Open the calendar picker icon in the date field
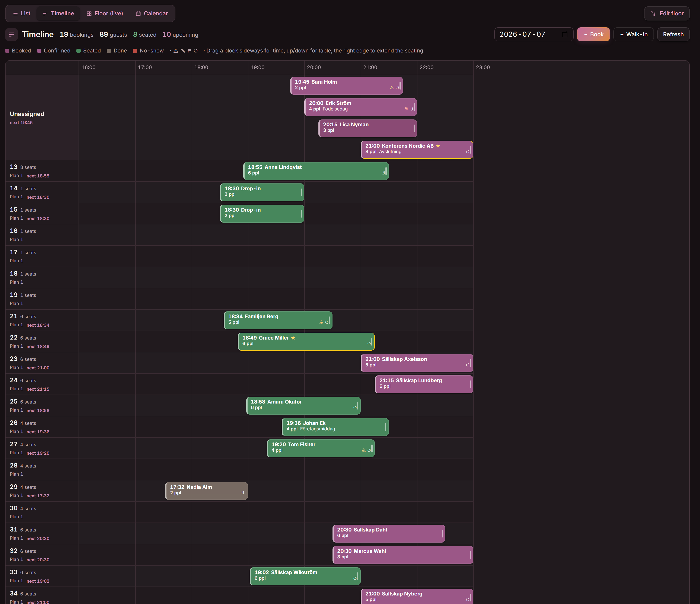The width and height of the screenshot is (700, 604). (564, 34)
